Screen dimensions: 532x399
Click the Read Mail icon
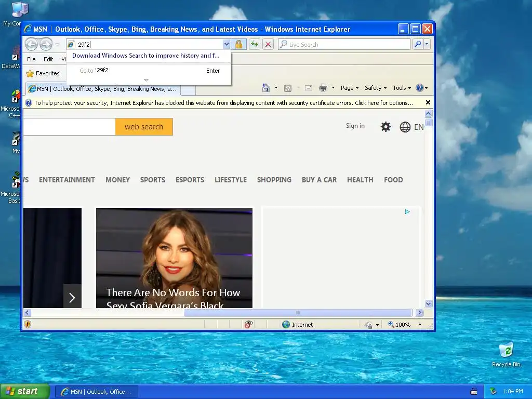click(x=309, y=88)
